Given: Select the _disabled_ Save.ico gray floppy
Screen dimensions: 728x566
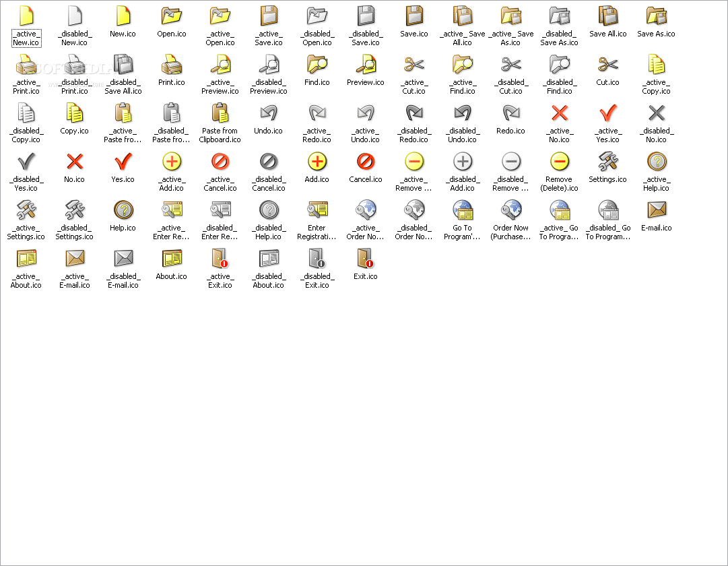Looking at the screenshot, I should (x=366, y=15).
